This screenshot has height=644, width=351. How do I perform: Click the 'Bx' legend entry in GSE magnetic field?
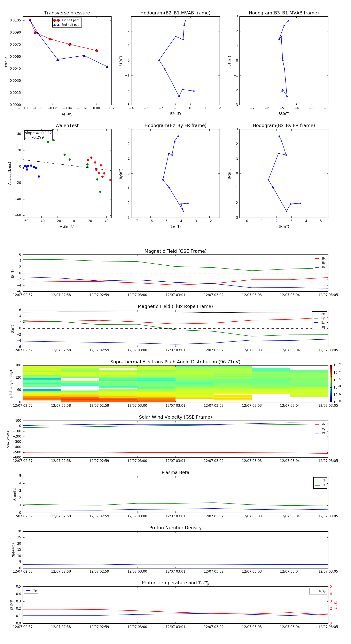click(x=320, y=259)
